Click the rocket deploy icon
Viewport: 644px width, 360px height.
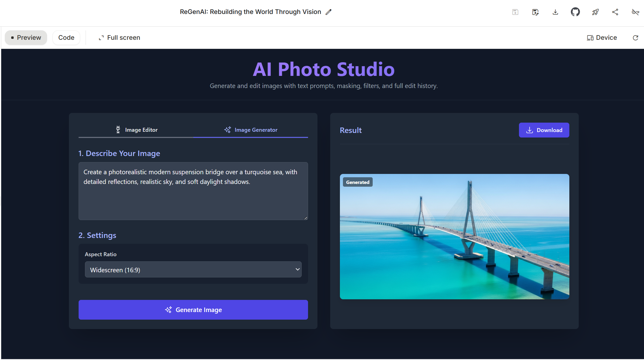(595, 12)
